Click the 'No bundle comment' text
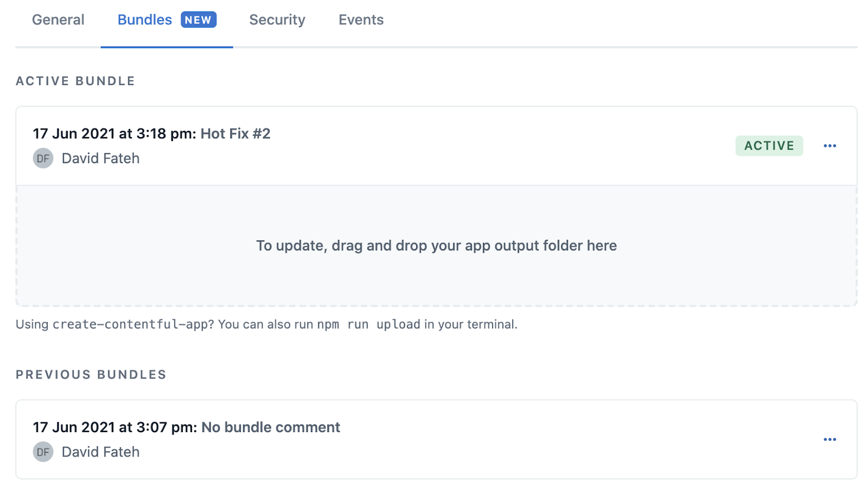The width and height of the screenshot is (868, 501). 271,427
